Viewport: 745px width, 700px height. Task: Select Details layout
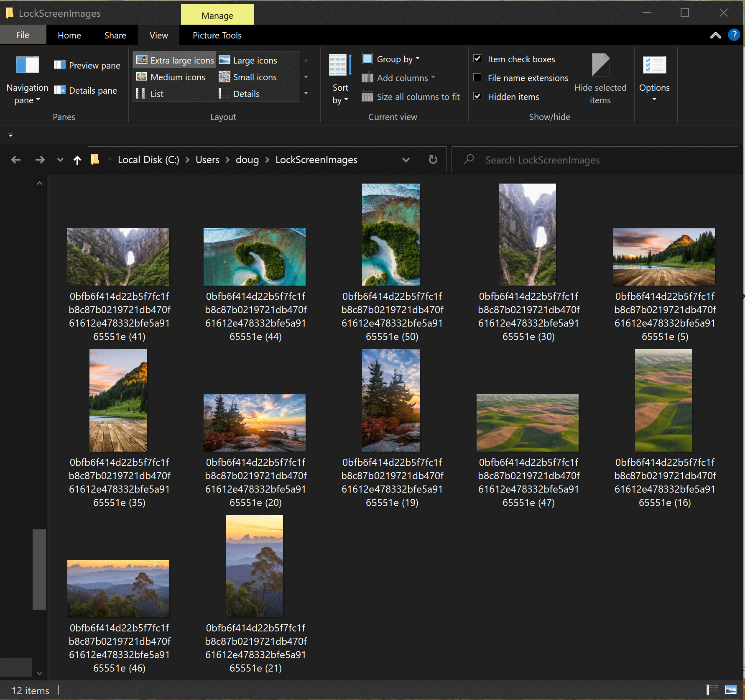(x=240, y=94)
